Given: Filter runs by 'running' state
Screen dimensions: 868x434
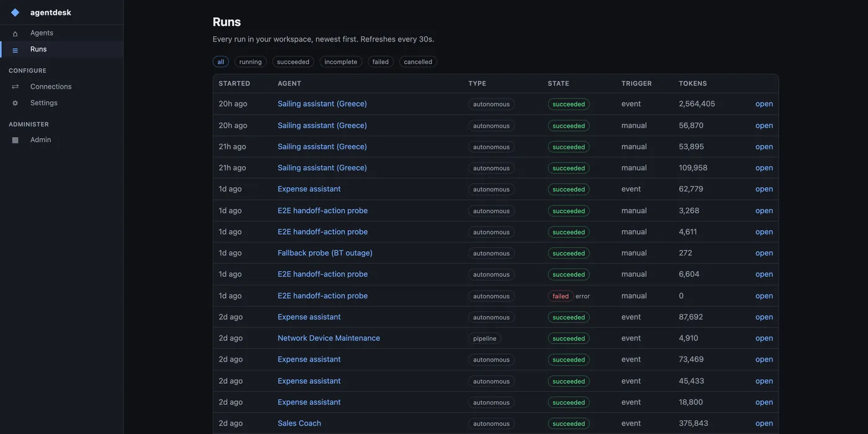Looking at the screenshot, I should click(250, 62).
